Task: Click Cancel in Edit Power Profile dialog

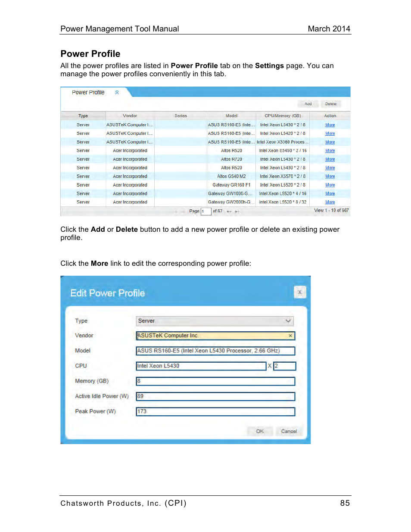Action: [289, 431]
